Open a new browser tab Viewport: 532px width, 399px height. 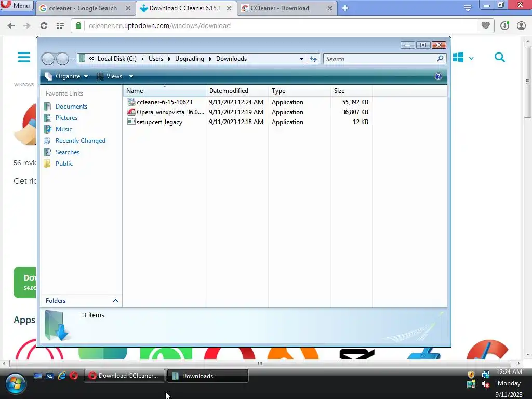coord(345,8)
